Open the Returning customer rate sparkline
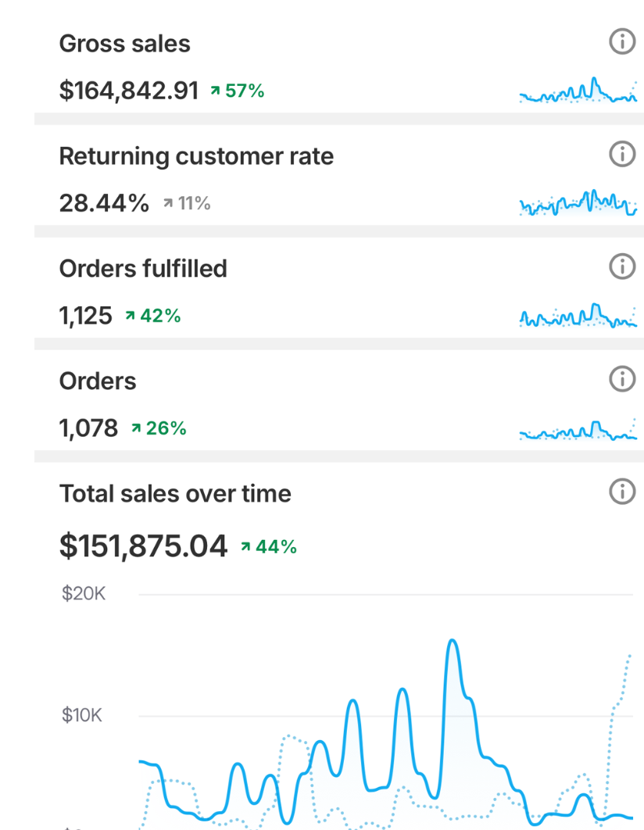The width and height of the screenshot is (644, 830). click(x=578, y=203)
